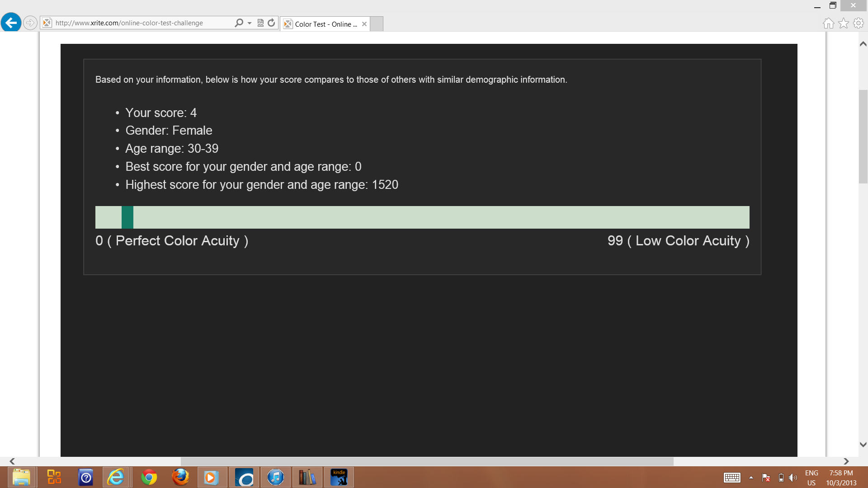
Task: Click the compatibility view icon
Action: pos(260,23)
